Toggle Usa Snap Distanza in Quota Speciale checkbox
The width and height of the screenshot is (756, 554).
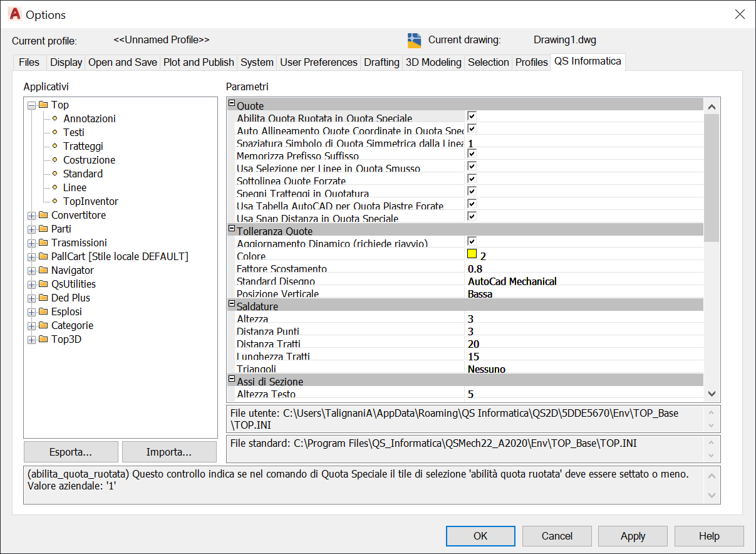(x=472, y=216)
